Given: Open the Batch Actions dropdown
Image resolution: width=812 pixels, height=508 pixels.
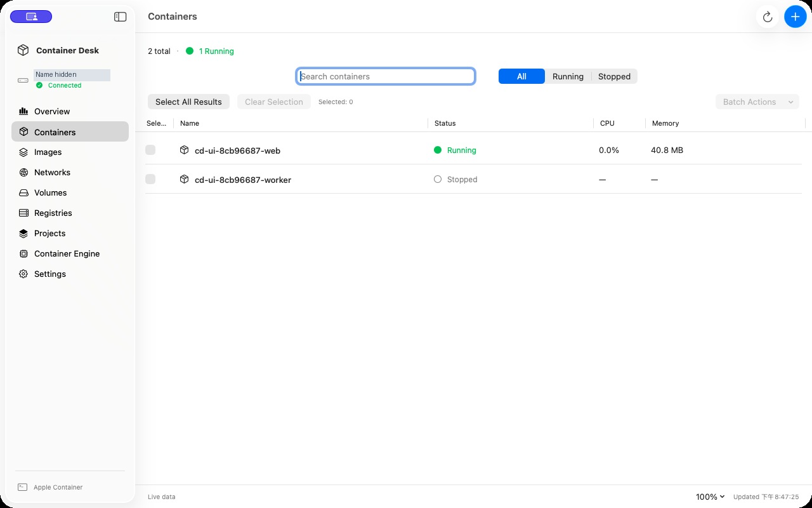Looking at the screenshot, I should (757, 102).
